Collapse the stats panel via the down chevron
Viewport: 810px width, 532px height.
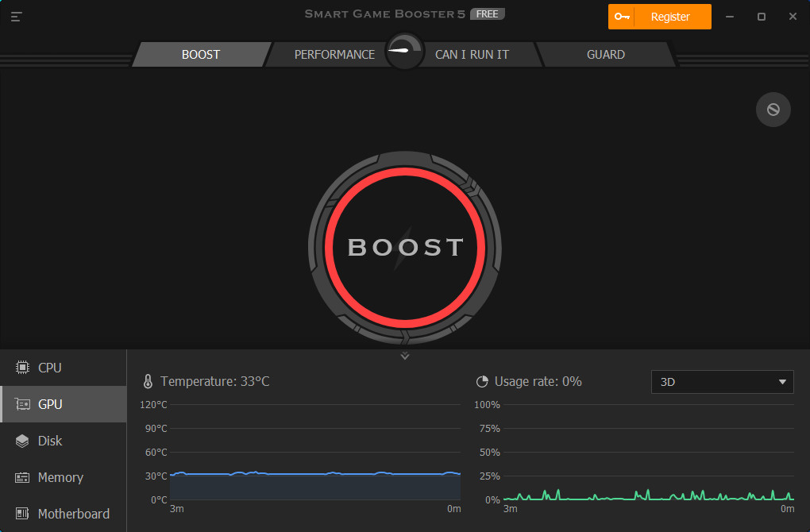404,356
